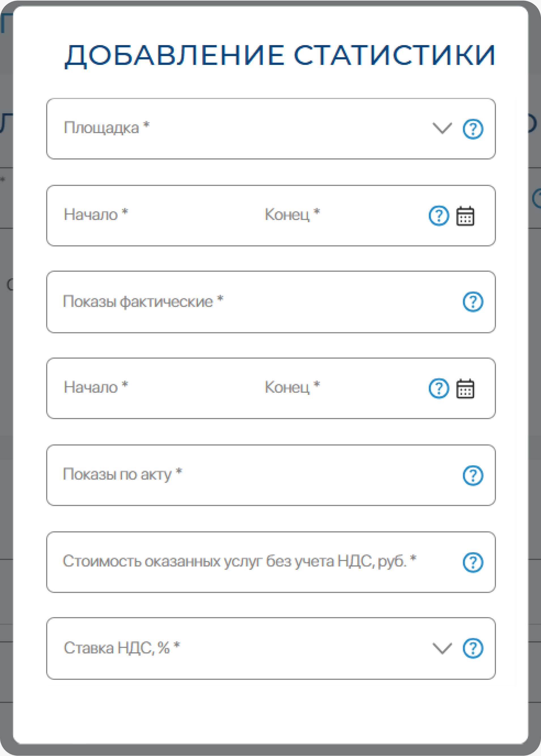The image size is (541, 756).
Task: Click help icon in date range above Показы фактические
Action: [x=439, y=216]
